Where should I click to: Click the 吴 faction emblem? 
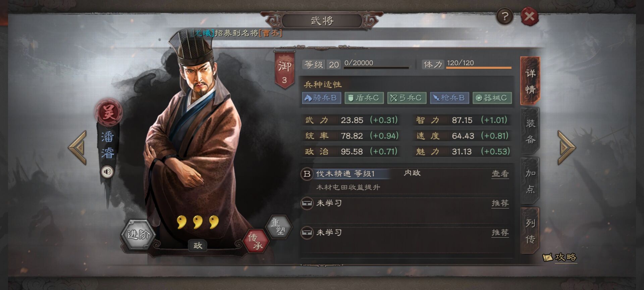click(108, 112)
